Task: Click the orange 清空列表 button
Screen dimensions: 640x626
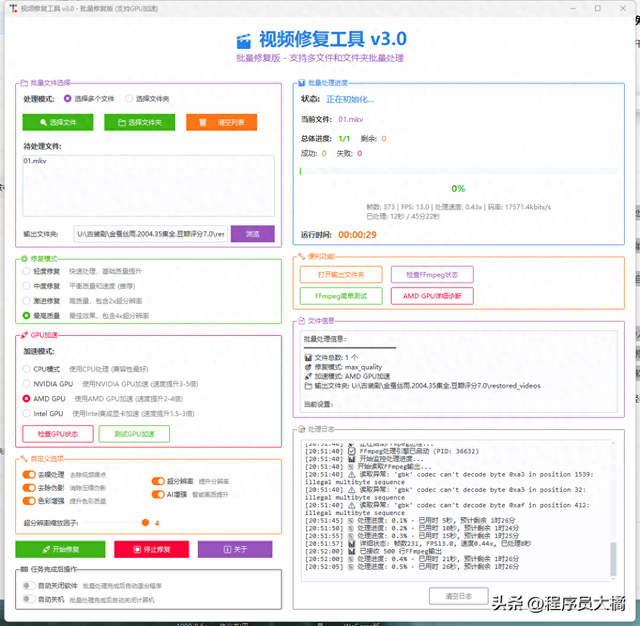Action: [x=222, y=122]
